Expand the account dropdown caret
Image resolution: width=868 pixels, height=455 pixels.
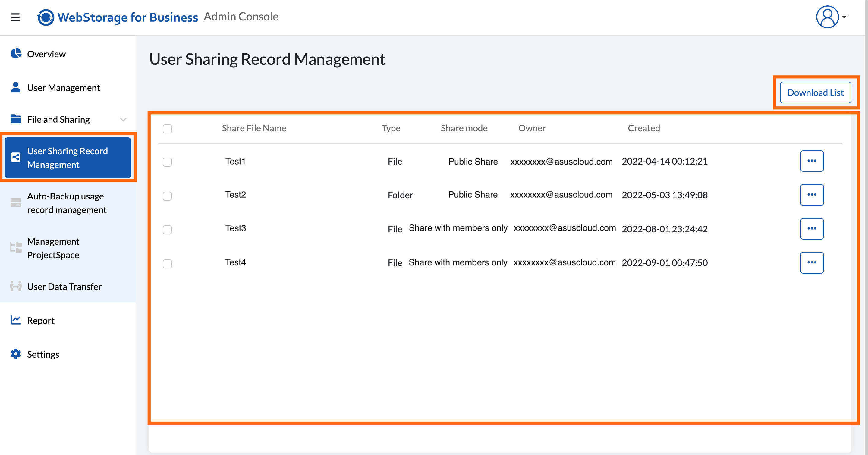(x=844, y=17)
